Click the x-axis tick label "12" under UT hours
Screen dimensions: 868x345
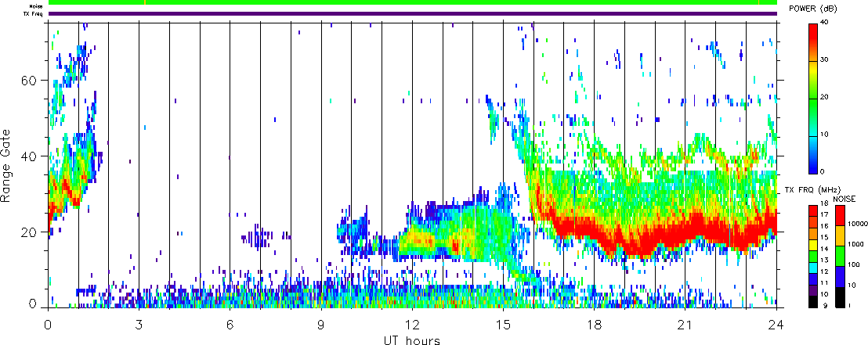point(412,325)
